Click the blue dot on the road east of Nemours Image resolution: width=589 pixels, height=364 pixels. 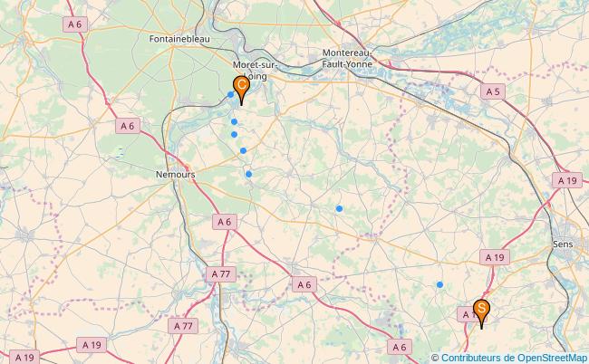(x=243, y=150)
